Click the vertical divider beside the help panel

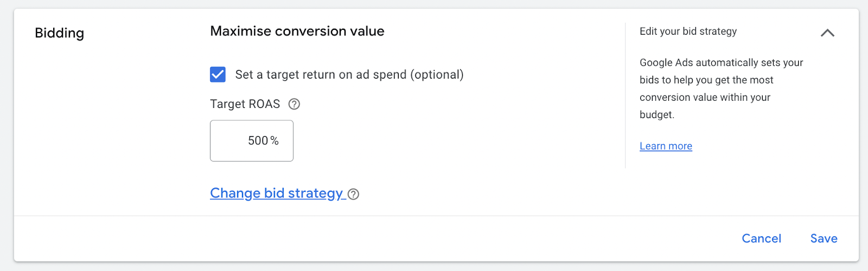626,95
